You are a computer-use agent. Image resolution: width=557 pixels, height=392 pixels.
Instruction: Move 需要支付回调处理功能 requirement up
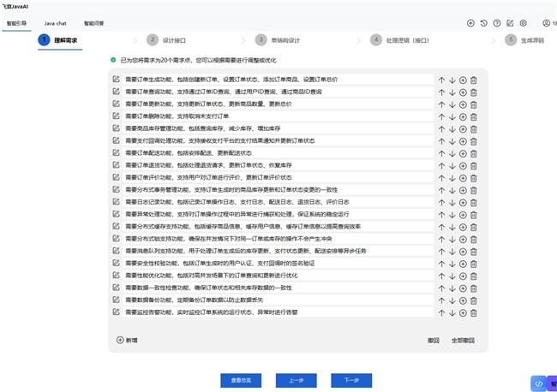tap(441, 141)
